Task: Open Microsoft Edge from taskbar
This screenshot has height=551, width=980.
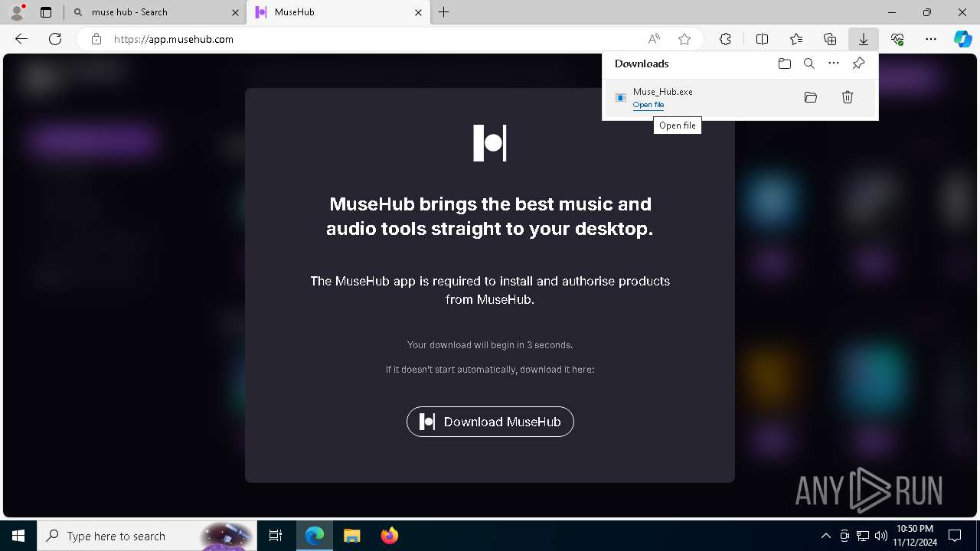Action: pyautogui.click(x=315, y=536)
